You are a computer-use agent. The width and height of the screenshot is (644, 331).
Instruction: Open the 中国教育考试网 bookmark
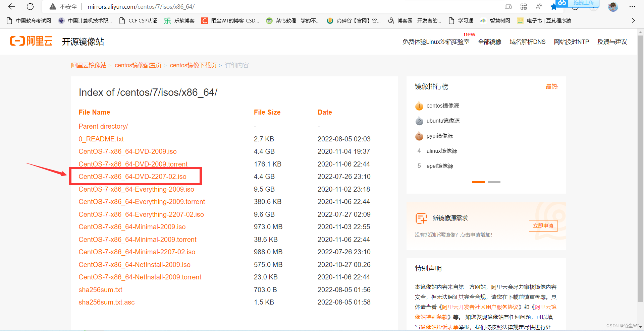tap(29, 21)
